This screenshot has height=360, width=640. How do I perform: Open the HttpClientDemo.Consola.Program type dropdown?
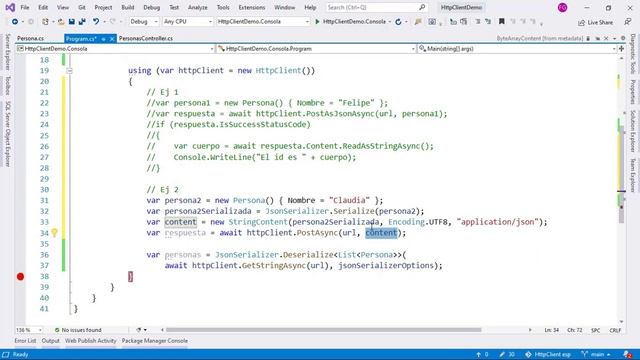(x=316, y=49)
